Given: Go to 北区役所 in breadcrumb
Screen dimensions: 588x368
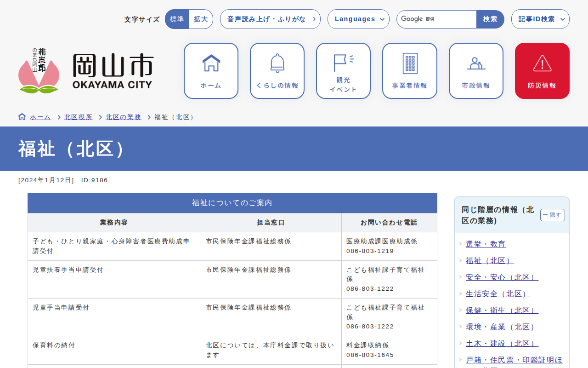Looking at the screenshot, I should click(79, 117).
